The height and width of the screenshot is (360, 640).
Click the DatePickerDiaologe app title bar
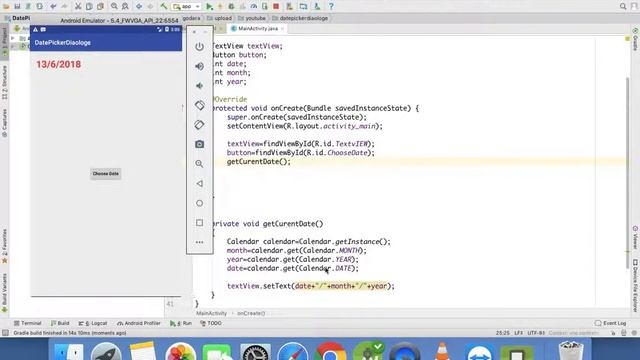click(x=106, y=42)
